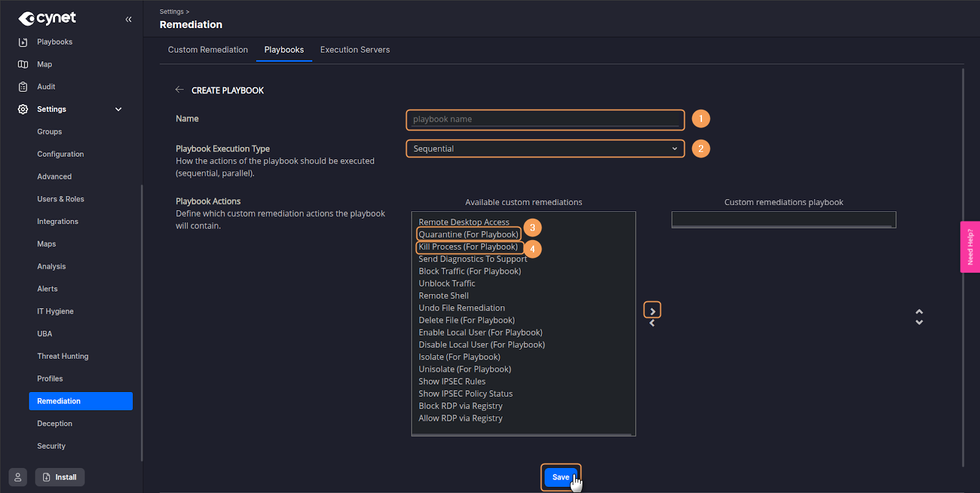Open the Map icon in sidebar

click(23, 64)
